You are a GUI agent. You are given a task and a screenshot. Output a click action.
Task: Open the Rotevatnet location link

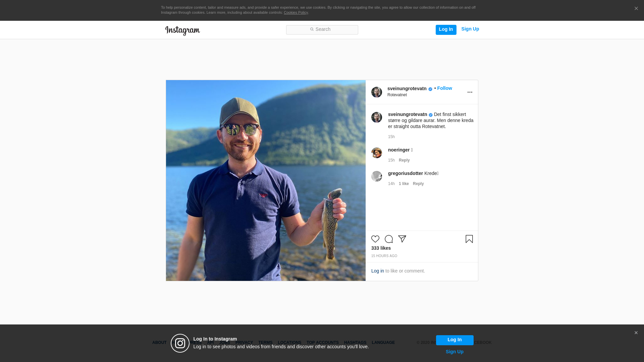pos(397,95)
